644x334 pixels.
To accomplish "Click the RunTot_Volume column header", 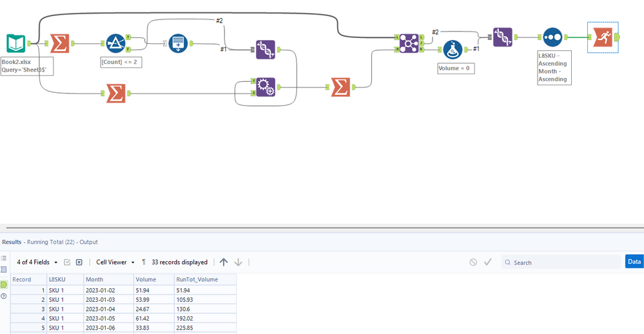I will [205, 279].
